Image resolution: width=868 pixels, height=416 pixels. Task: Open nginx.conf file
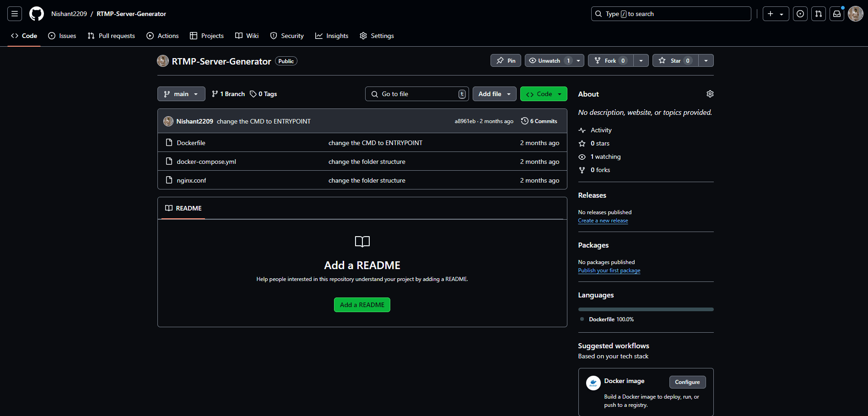click(x=191, y=180)
